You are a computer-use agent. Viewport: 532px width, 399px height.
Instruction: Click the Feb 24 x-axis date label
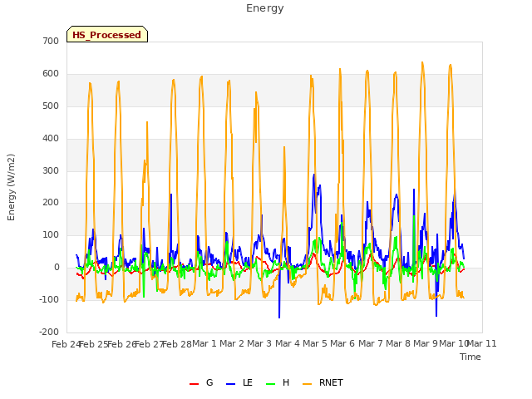pos(66,344)
